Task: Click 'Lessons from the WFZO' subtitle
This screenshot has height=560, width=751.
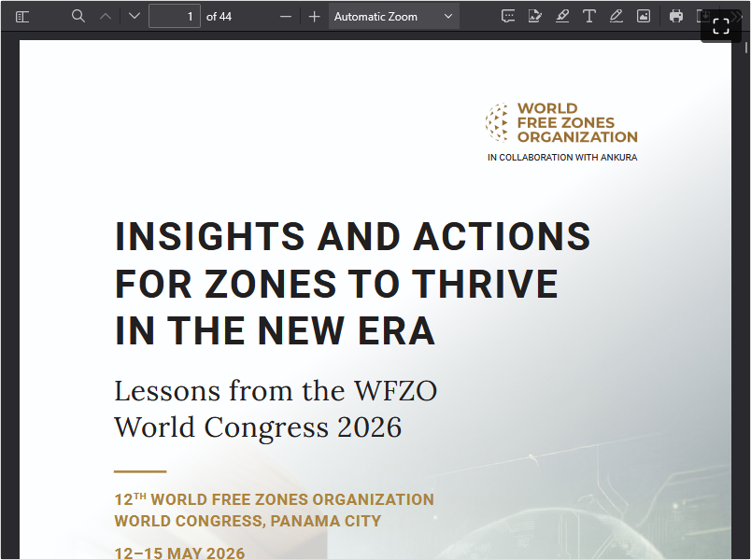Action: point(276,391)
